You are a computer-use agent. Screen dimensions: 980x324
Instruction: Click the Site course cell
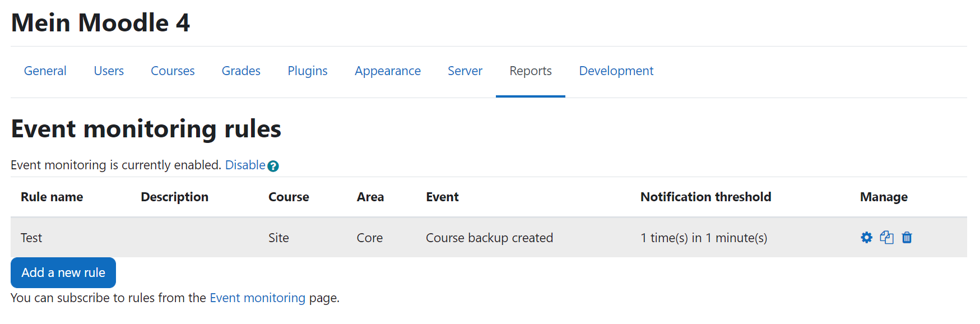(x=278, y=238)
